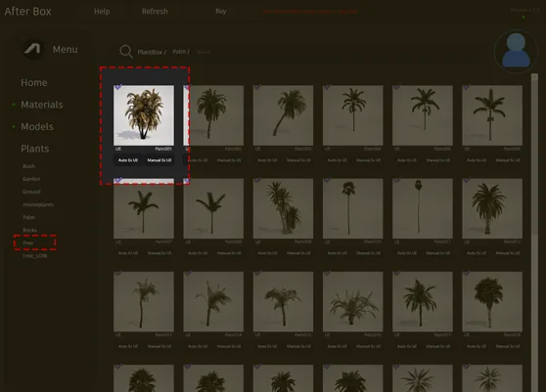Screen dimensions: 546x392
Task: Select the Palm plant category
Action: (28, 217)
